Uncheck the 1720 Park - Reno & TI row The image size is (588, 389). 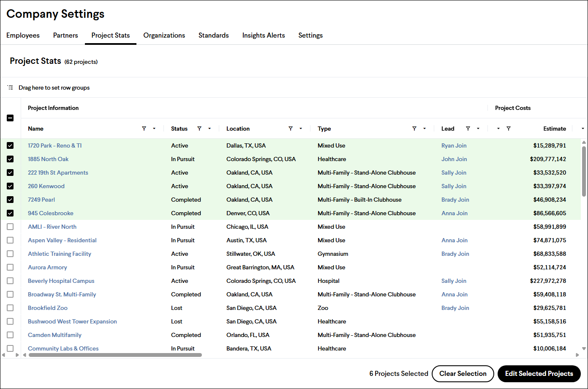tap(10, 145)
